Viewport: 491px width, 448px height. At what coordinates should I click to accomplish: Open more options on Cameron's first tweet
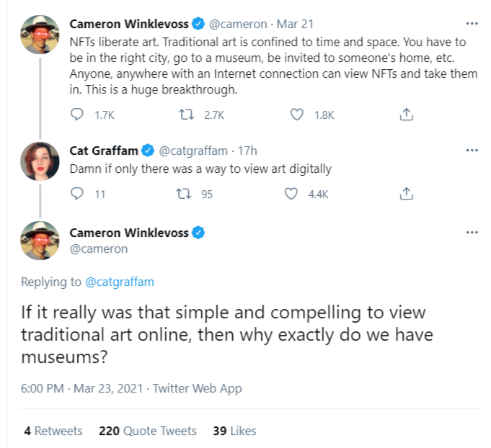[x=472, y=22]
